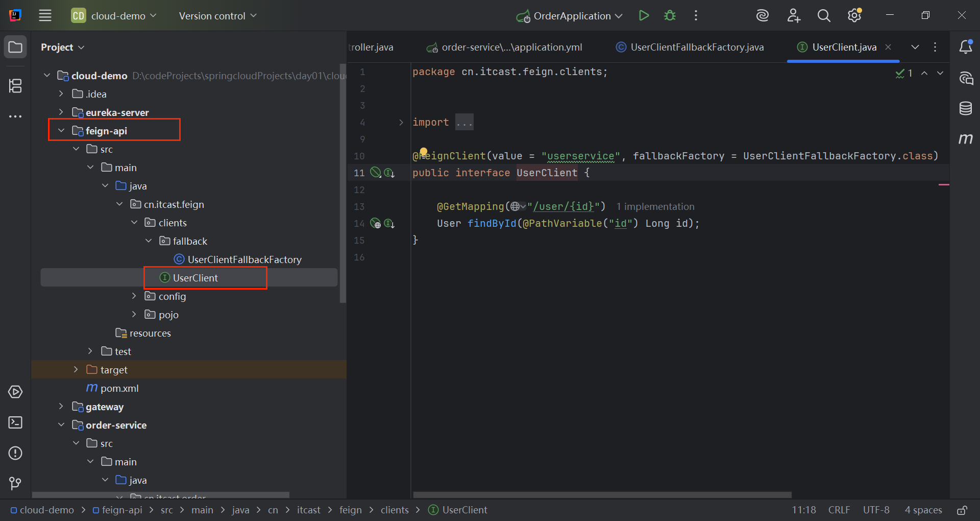This screenshot has height=521, width=980.
Task: Expand the target folder
Action: coord(76,370)
